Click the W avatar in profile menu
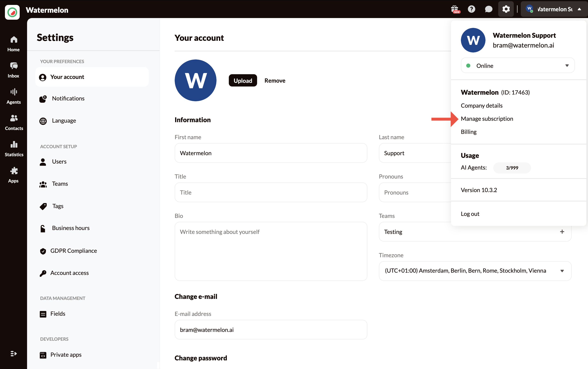588x369 pixels. (473, 40)
